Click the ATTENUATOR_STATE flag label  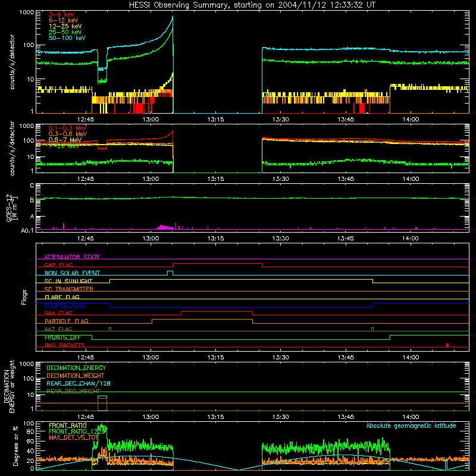point(72,257)
